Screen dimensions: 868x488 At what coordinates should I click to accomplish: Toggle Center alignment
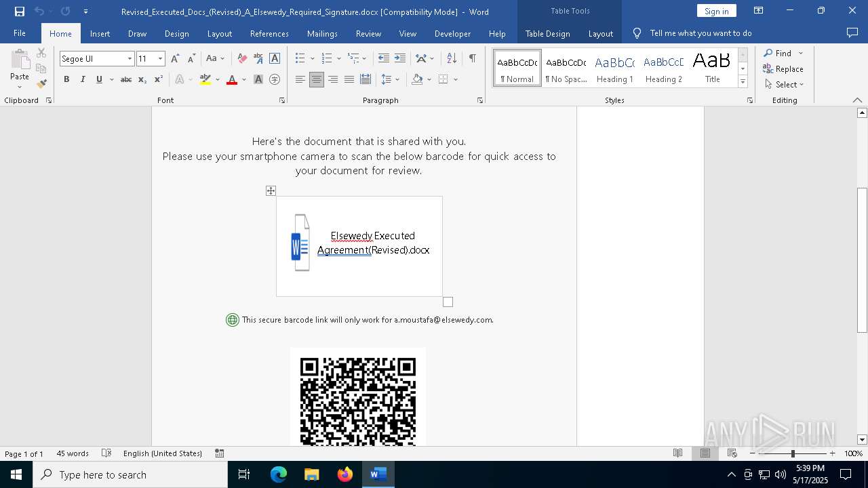click(x=317, y=80)
